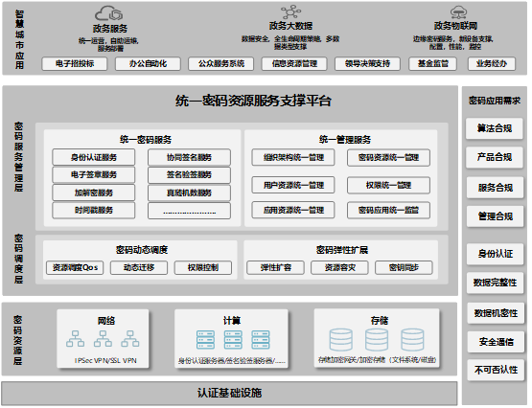Click the last database cylinder under 存储
Screen dimensions: 532x408
412,340
